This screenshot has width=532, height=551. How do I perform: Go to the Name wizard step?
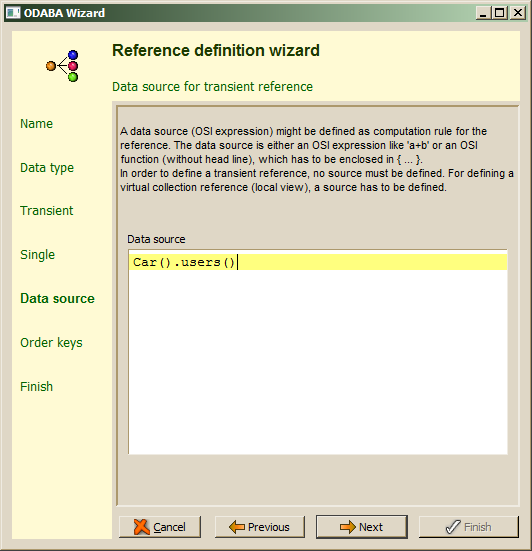37,124
